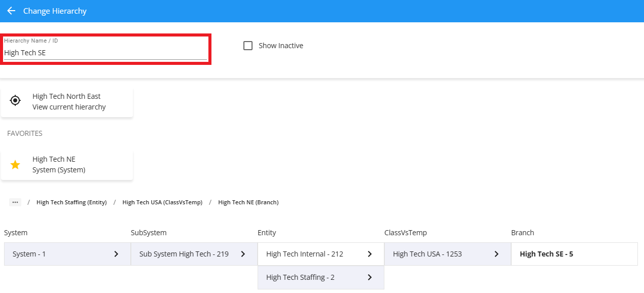Open the High Tech USA (ClassVsTemp) breadcrumb

click(x=162, y=202)
